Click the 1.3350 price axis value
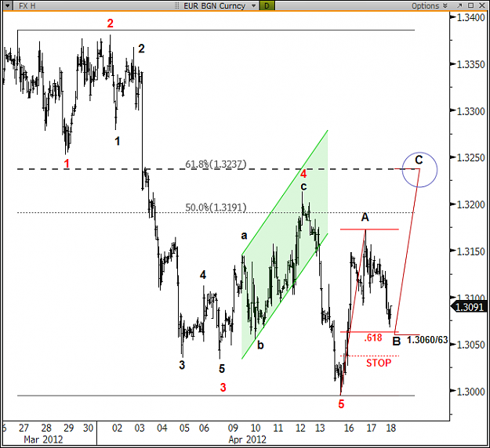This screenshot has width=490, height=448. (470, 65)
